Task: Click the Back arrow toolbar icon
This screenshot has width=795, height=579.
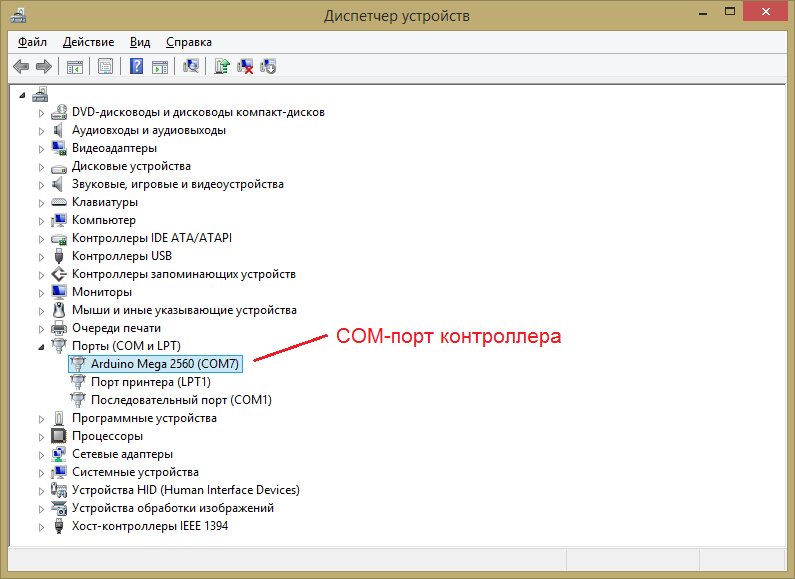Action: tap(21, 66)
